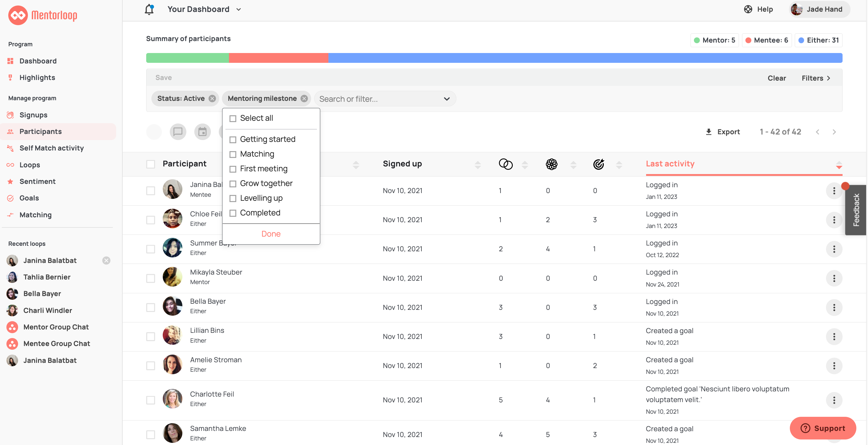This screenshot has width=868, height=445.
Task: Open the three-dot menu for Mikayla Steuber
Action: click(x=834, y=278)
